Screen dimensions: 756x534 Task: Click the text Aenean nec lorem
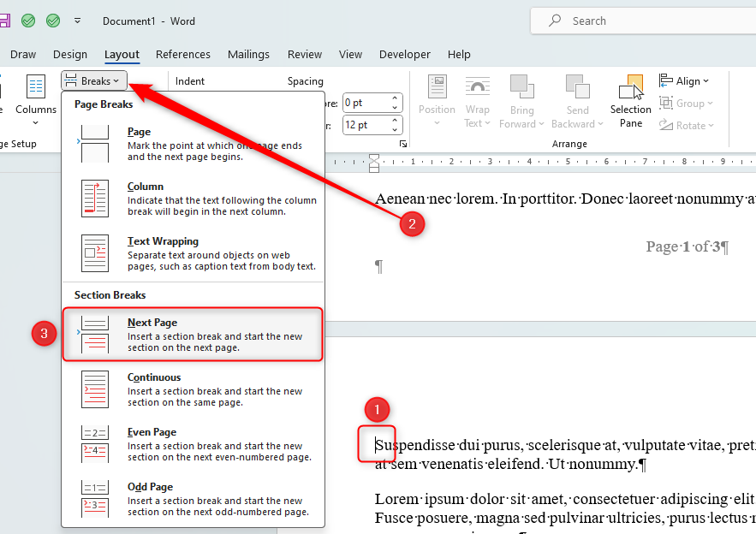click(437, 199)
